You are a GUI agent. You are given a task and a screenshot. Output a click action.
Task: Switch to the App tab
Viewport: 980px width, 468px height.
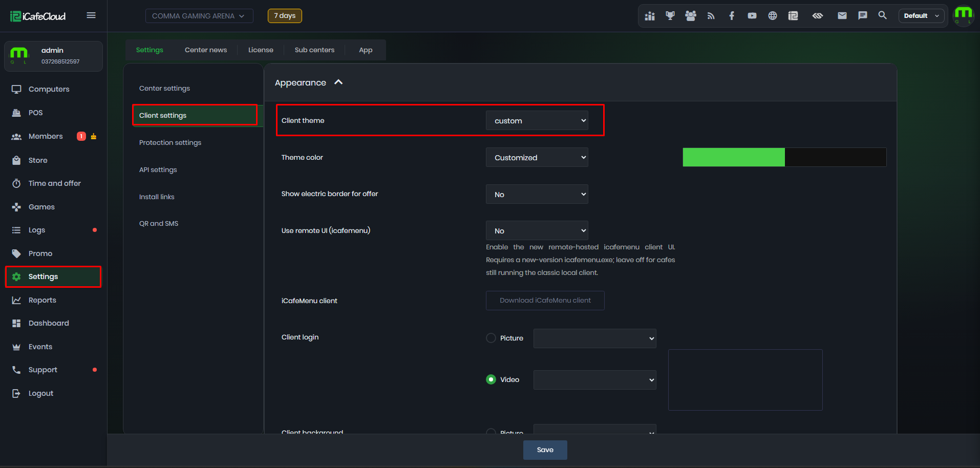(x=366, y=50)
